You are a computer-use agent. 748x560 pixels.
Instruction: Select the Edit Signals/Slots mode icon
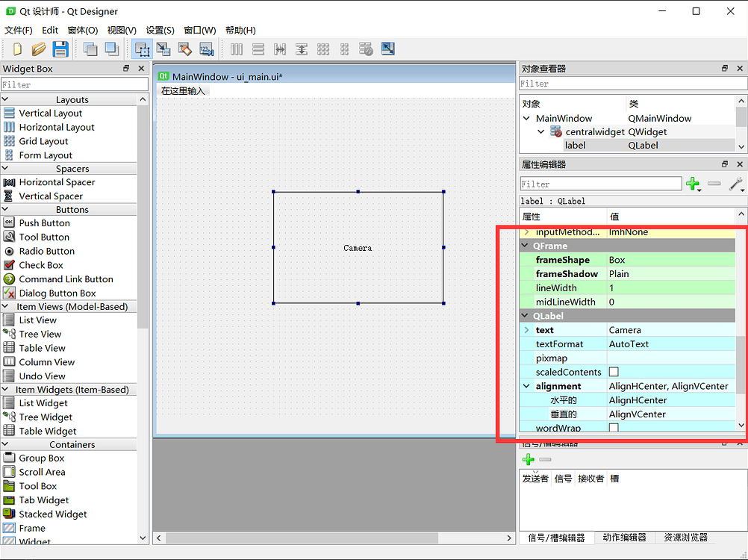click(163, 49)
